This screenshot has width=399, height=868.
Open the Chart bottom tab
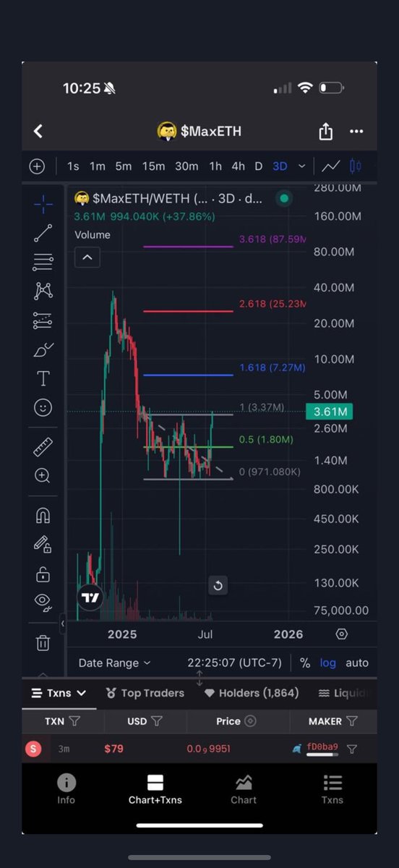244,788
